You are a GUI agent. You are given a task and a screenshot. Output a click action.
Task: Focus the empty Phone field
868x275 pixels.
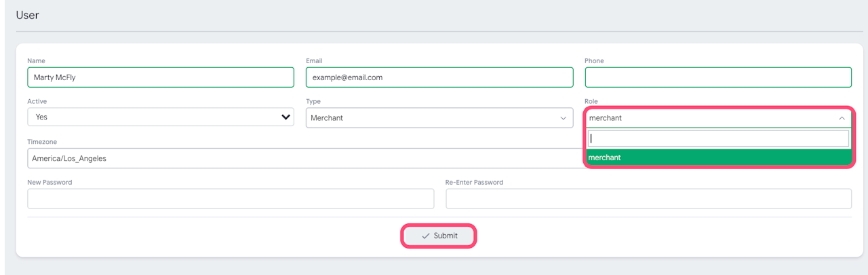click(717, 77)
